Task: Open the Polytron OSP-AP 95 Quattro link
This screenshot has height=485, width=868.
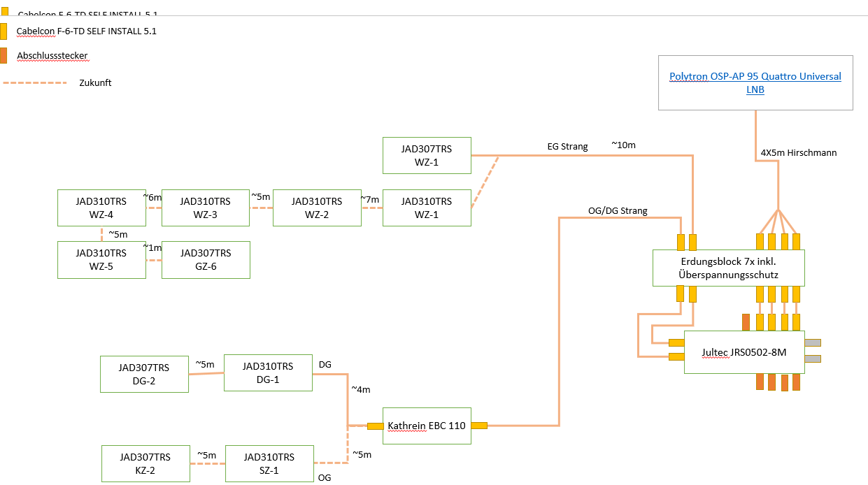Action: pos(755,76)
